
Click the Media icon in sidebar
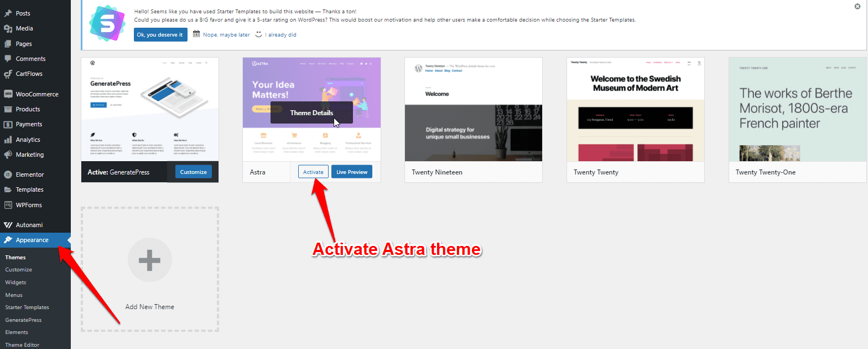click(8, 28)
